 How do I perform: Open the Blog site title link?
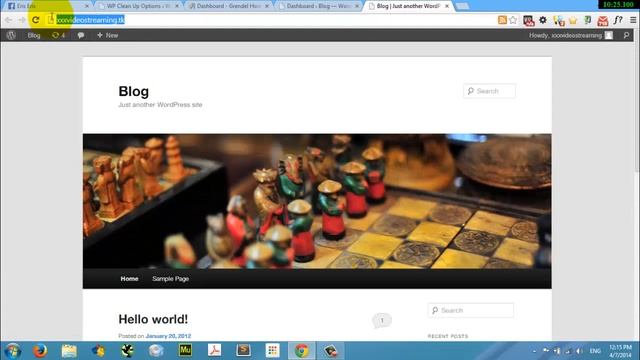(133, 91)
